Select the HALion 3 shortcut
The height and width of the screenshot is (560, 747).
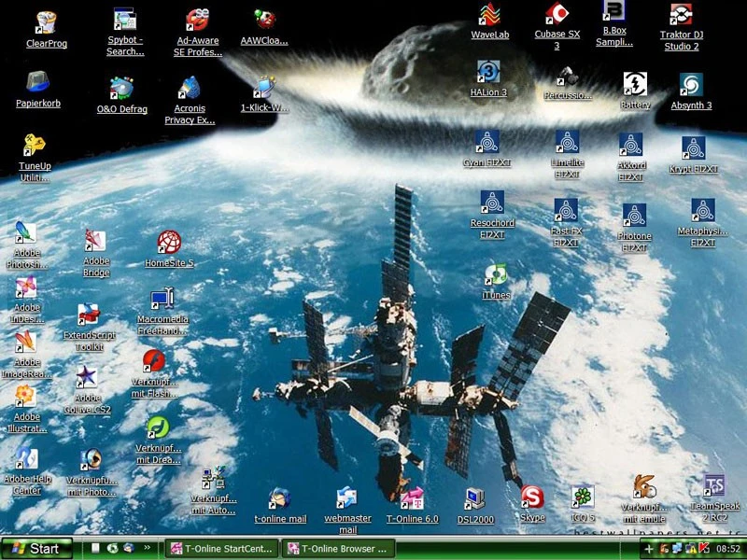pos(488,73)
